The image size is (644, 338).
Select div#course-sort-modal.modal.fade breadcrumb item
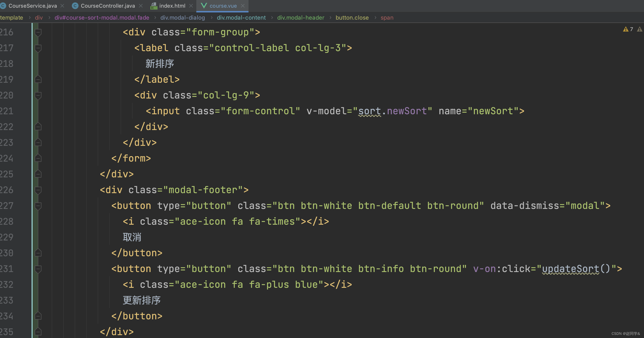coord(102,18)
